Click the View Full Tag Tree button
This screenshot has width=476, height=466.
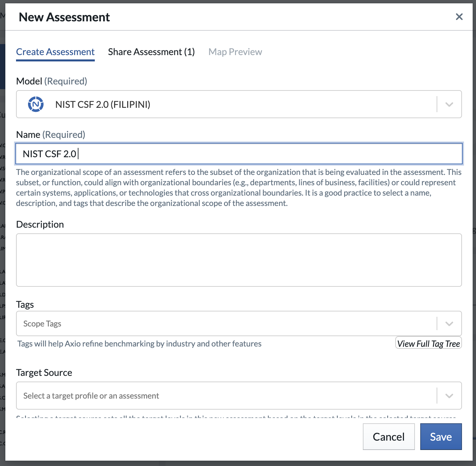click(429, 343)
